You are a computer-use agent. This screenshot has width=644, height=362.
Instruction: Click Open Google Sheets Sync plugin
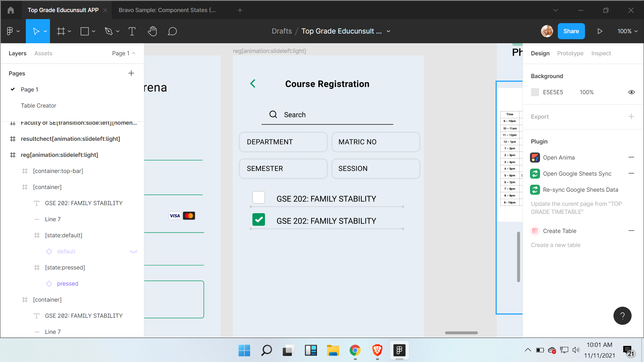(x=577, y=174)
